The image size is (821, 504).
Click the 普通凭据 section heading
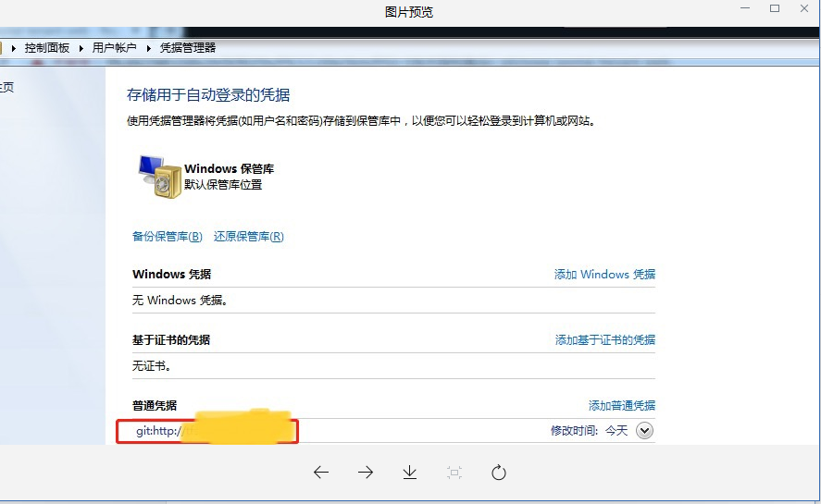tap(155, 406)
